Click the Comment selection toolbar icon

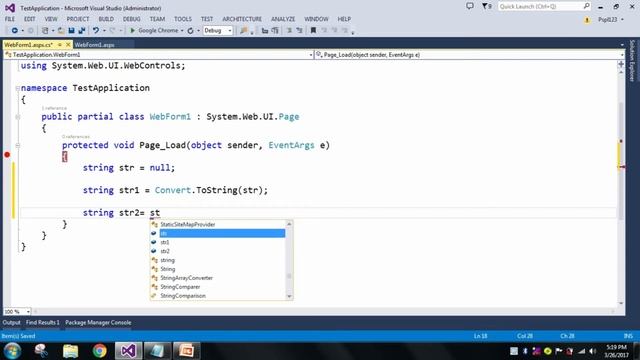264,31
